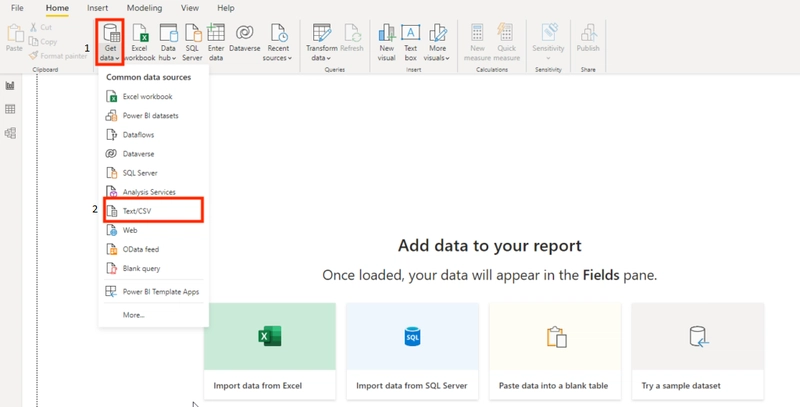The width and height of the screenshot is (800, 407).
Task: Click the Import data from SQL Server card
Action: pyautogui.click(x=412, y=351)
